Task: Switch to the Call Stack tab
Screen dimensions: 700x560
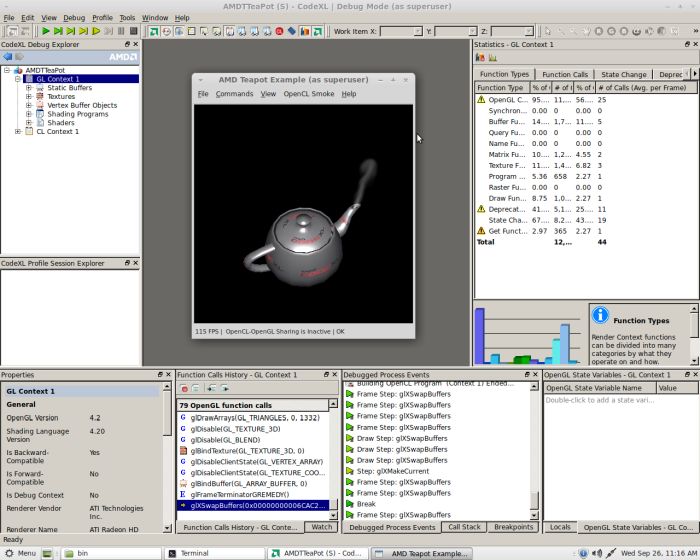Action: (464, 527)
